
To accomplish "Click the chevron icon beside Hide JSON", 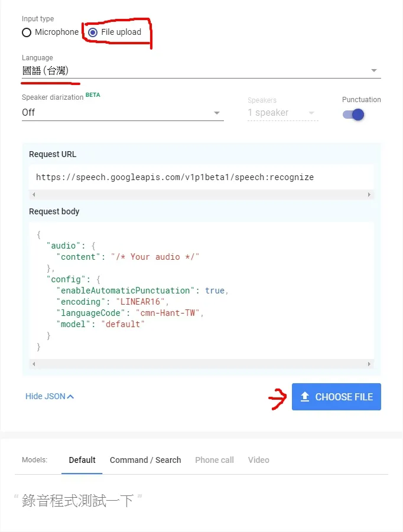I will point(70,397).
